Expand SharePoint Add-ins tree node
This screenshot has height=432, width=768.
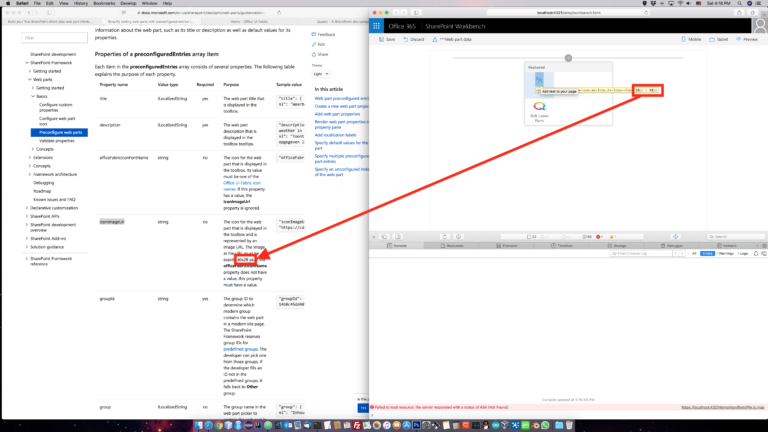[x=27, y=239]
